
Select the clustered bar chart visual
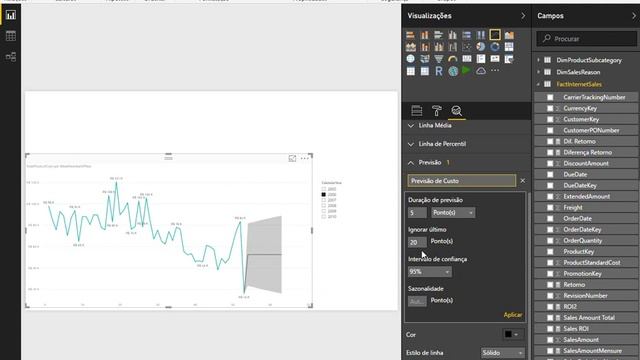click(x=439, y=35)
